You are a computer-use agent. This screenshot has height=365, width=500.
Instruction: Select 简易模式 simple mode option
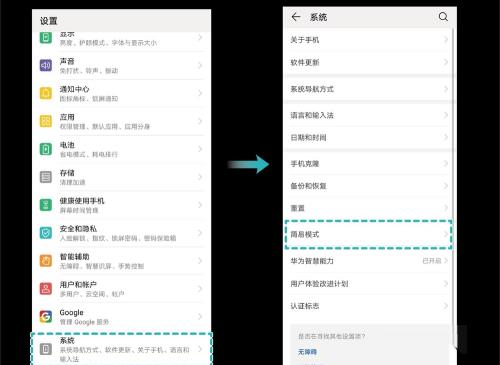[x=368, y=234]
